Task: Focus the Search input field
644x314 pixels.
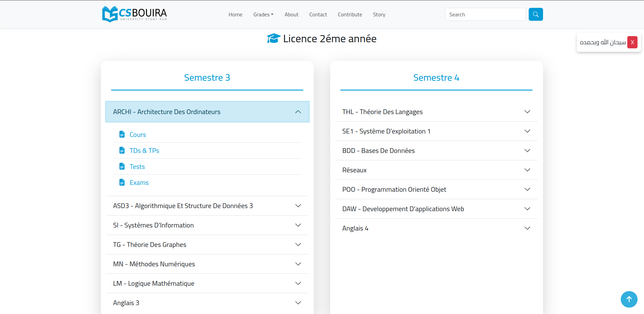Action: [485, 14]
